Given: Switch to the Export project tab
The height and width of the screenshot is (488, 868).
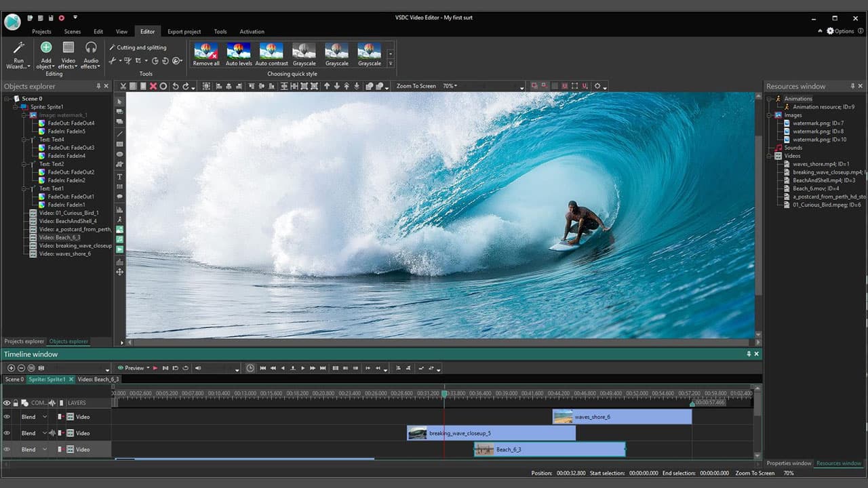Looking at the screenshot, I should click(184, 31).
